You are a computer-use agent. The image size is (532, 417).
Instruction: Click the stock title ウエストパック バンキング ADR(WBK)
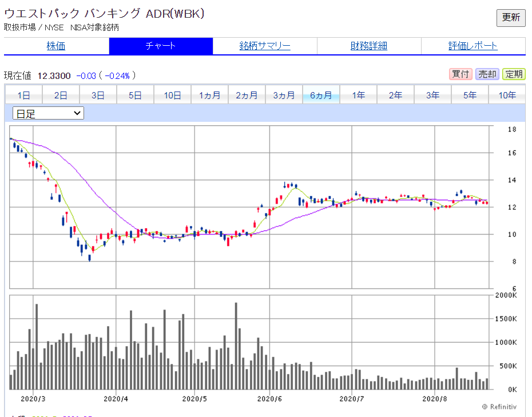(104, 14)
